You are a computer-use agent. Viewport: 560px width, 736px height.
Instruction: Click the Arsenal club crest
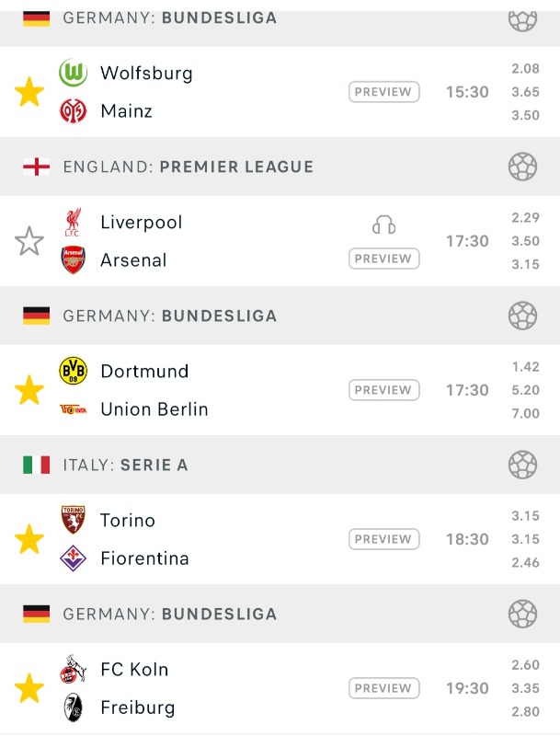tap(73, 260)
